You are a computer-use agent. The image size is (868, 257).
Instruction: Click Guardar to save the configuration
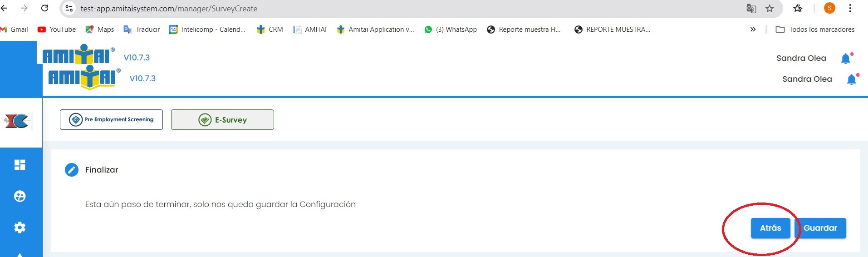click(x=820, y=228)
